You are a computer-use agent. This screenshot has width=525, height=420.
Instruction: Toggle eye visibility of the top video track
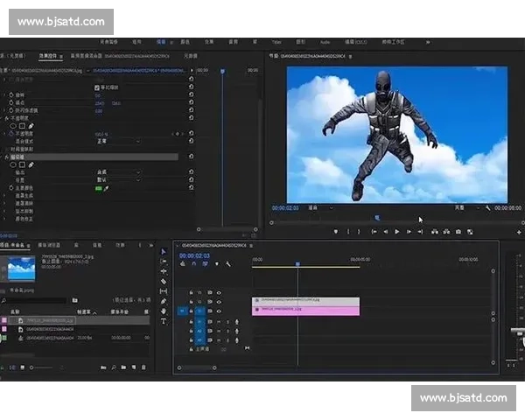(x=219, y=292)
